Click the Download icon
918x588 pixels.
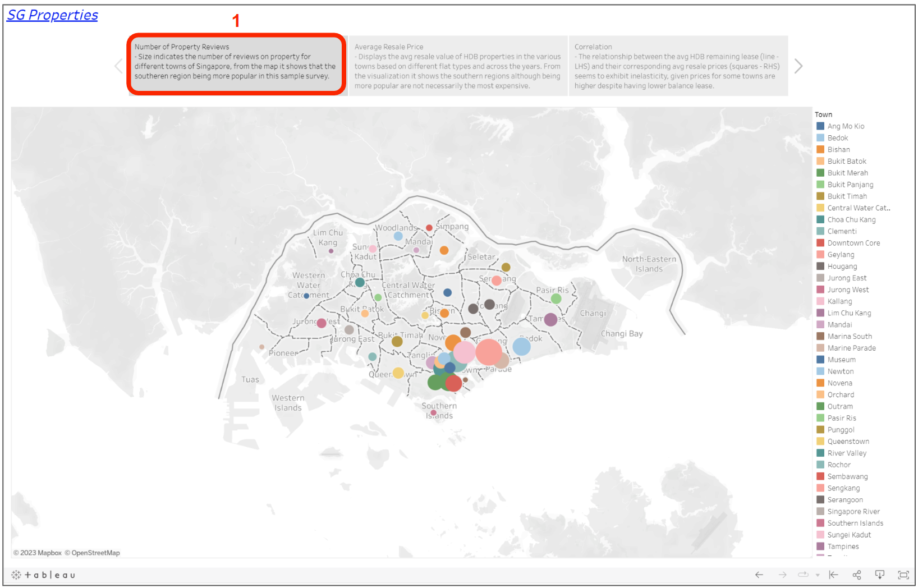[x=880, y=575]
